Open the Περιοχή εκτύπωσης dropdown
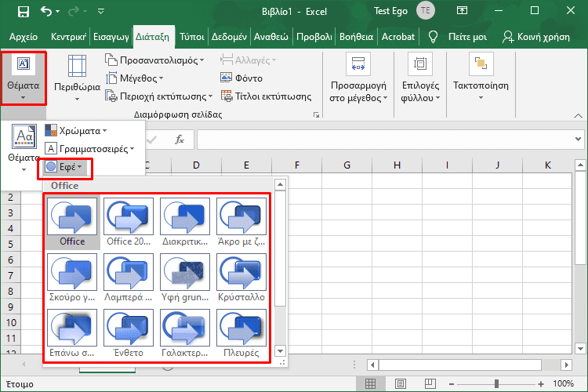Screen dimensions: 588x392 click(x=158, y=96)
